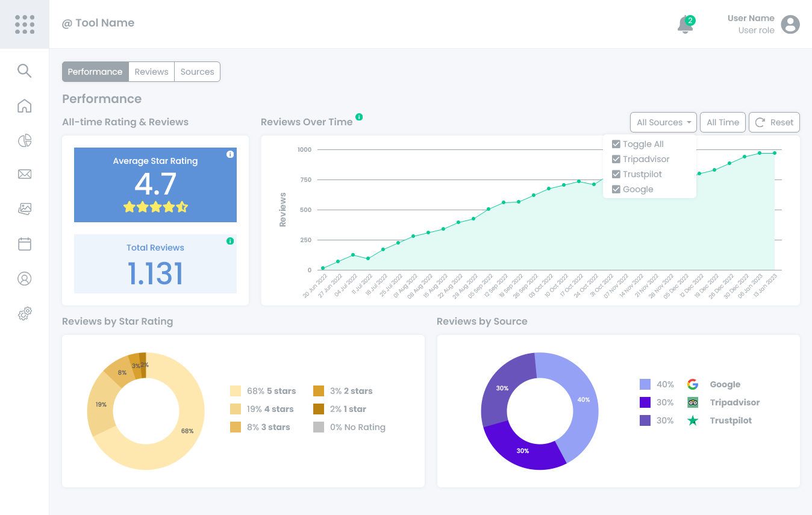Screen dimensions: 812x515
Task: Click the '13 Jan 2023' axis label
Action: tap(766, 287)
